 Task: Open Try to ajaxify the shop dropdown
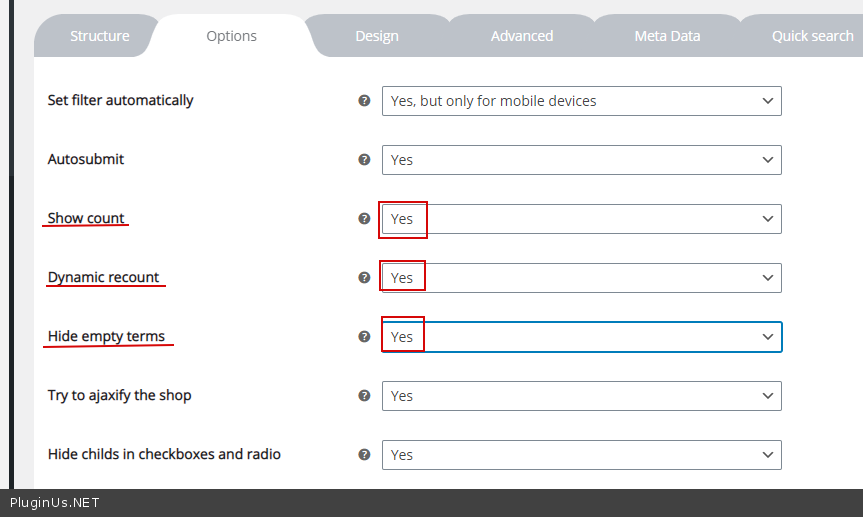tap(581, 396)
